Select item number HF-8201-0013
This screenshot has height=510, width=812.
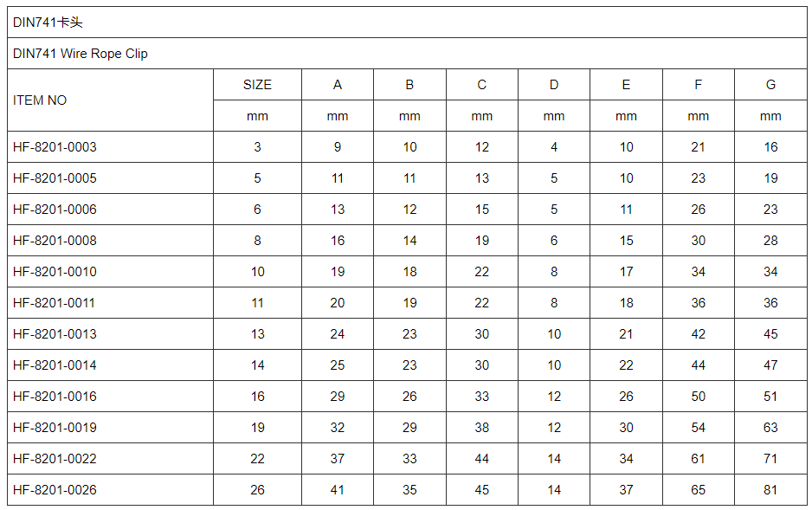click(55, 334)
